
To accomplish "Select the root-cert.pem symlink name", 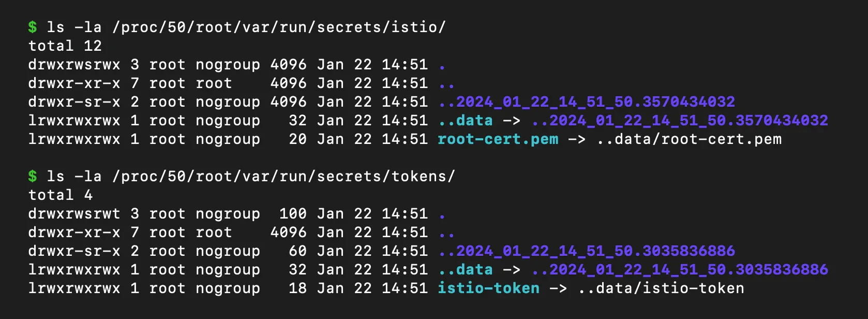I will coord(498,139).
